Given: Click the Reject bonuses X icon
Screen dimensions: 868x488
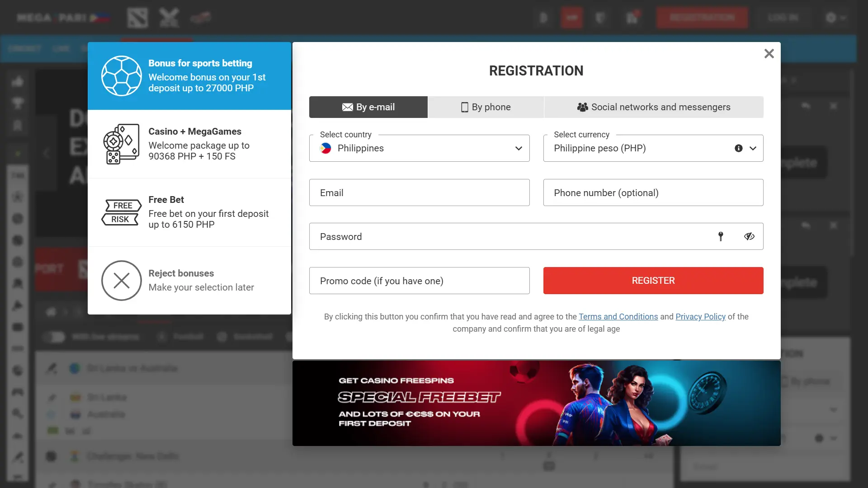Looking at the screenshot, I should (x=121, y=280).
